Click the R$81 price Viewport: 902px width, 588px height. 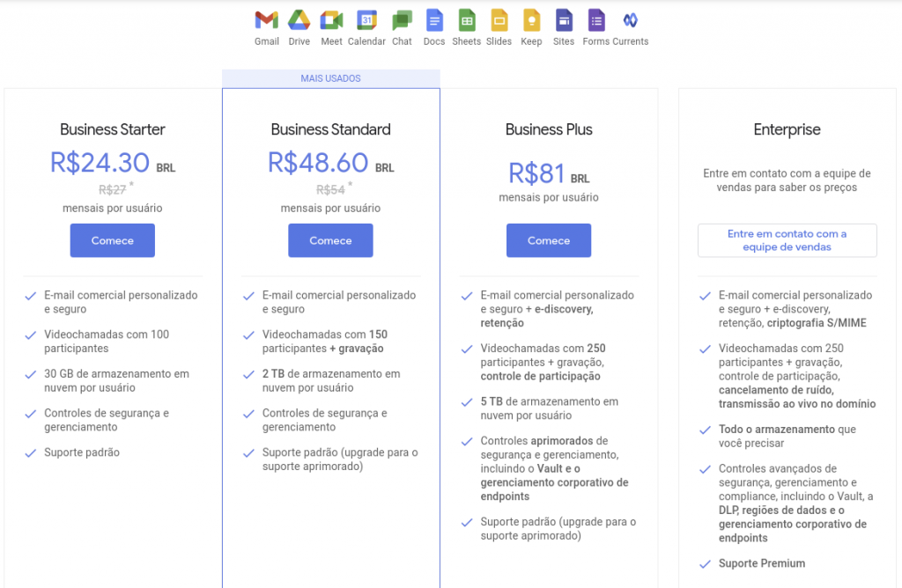[536, 173]
